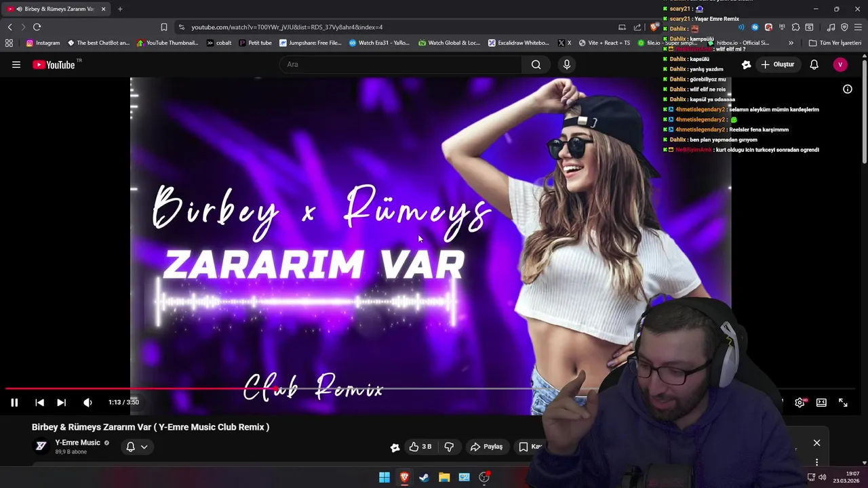Open the Shazam extension icon

[x=755, y=27]
